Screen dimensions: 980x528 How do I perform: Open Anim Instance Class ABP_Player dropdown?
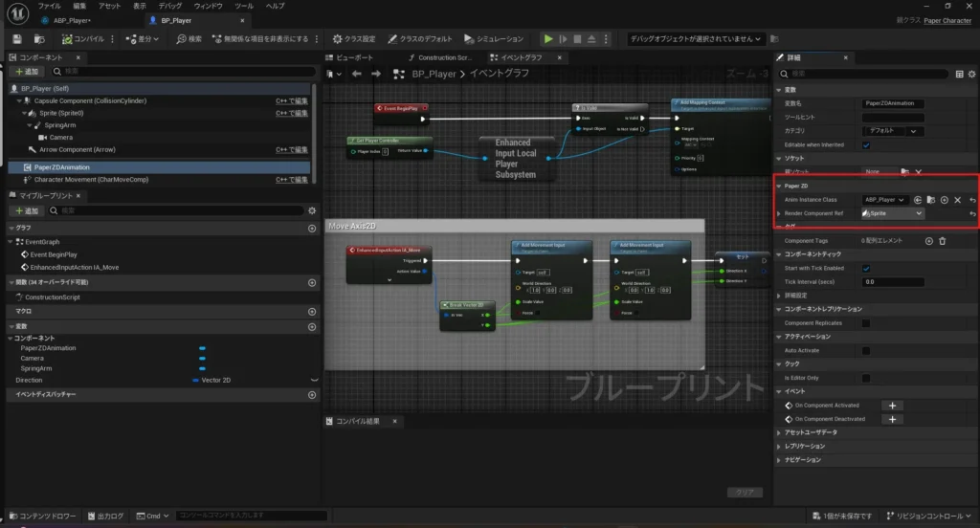[884, 200]
